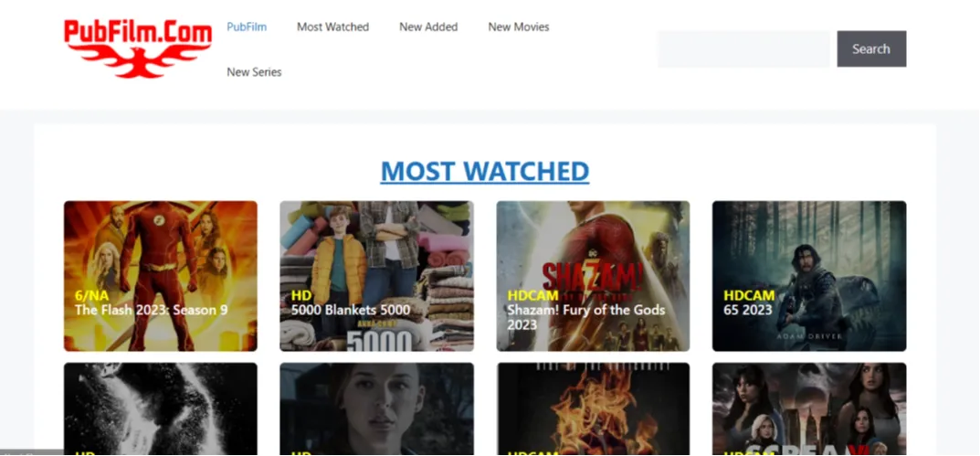Click the MOST WATCHED heading link
Viewport: 980px width, 456px height.
point(484,171)
